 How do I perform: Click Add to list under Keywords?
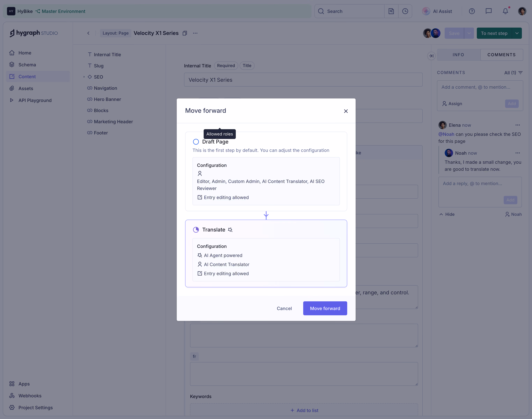pos(304,410)
